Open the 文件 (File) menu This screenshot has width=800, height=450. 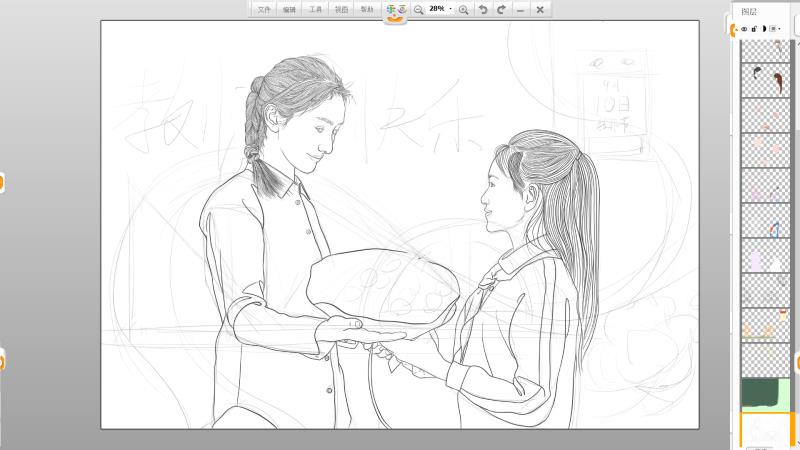tap(264, 9)
